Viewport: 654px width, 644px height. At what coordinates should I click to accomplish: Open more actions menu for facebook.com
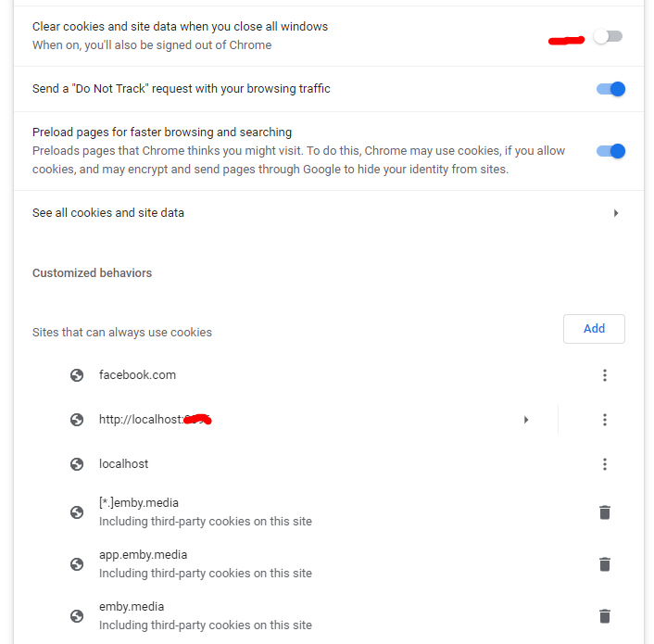click(605, 375)
